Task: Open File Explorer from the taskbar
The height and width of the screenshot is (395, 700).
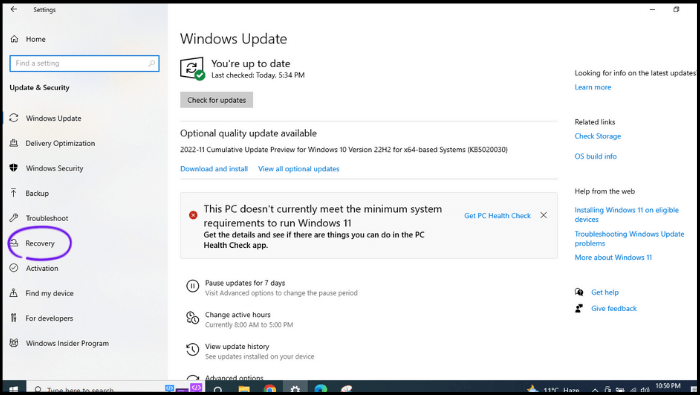Action: tap(244, 389)
